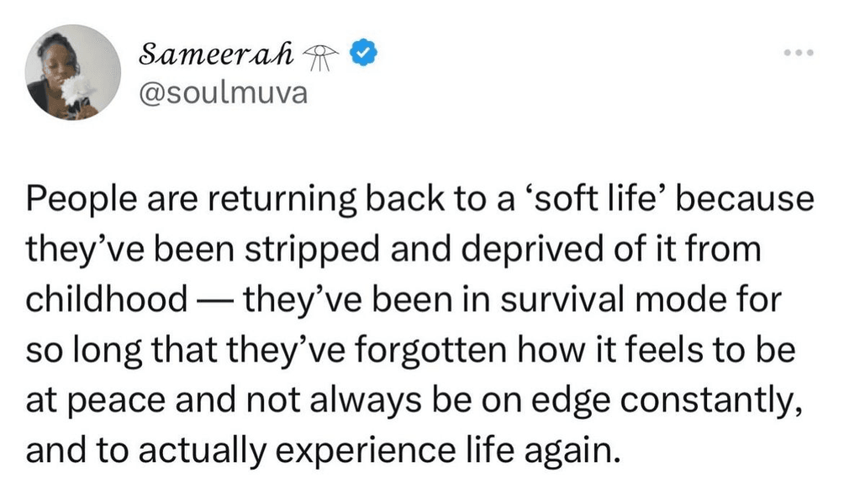
Task: Click the word 'childhood' in the tweet
Action: coord(107,300)
